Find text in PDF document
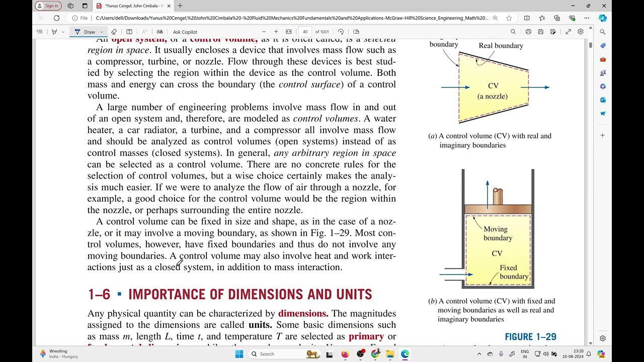 pyautogui.click(x=513, y=32)
